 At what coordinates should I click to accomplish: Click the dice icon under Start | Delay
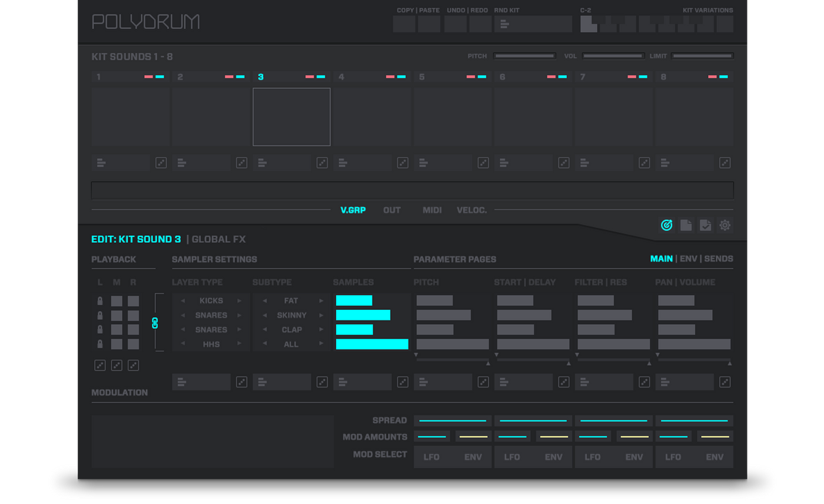pyautogui.click(x=564, y=382)
